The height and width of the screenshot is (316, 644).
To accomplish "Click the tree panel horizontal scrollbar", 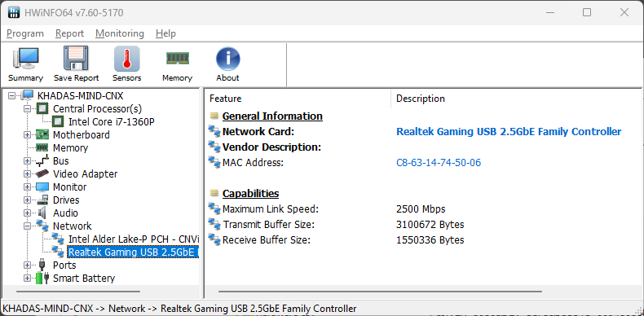I will [x=78, y=292].
